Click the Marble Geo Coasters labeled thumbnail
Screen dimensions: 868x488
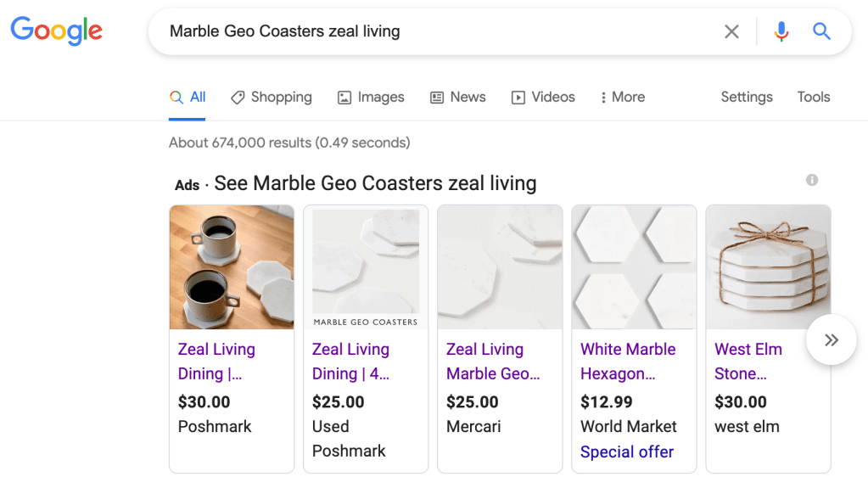point(366,267)
